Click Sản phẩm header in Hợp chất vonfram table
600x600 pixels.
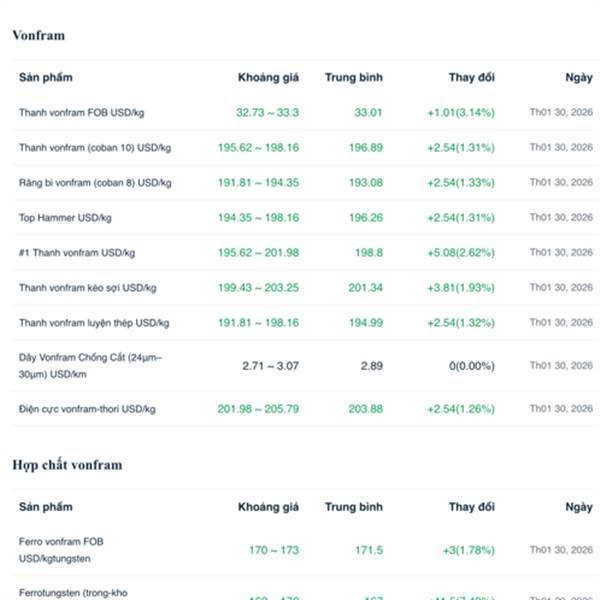pyautogui.click(x=46, y=507)
